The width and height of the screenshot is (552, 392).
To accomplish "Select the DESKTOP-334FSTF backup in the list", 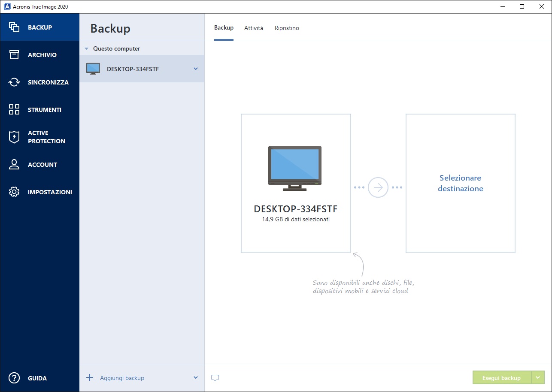I will tap(142, 69).
